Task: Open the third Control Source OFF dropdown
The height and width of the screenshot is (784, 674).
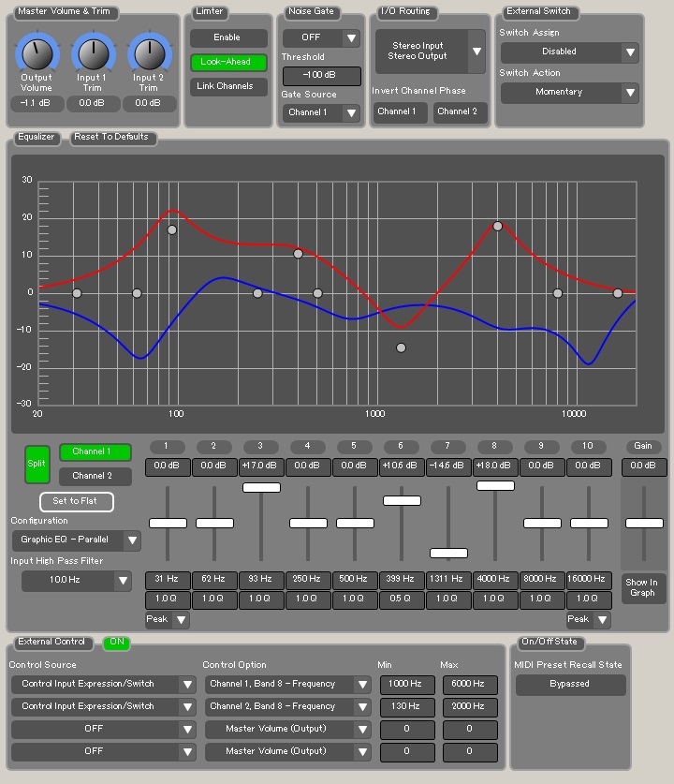Action: tap(103, 730)
